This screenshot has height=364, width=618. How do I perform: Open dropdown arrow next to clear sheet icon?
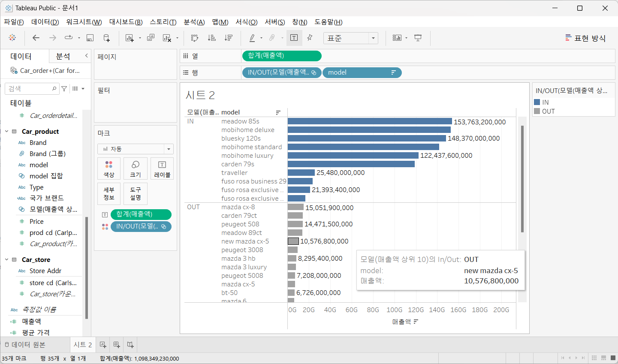[x=177, y=38]
